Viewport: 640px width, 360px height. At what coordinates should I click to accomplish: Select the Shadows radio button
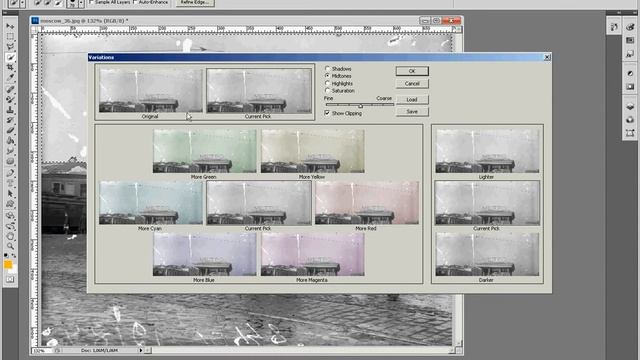pos(327,69)
